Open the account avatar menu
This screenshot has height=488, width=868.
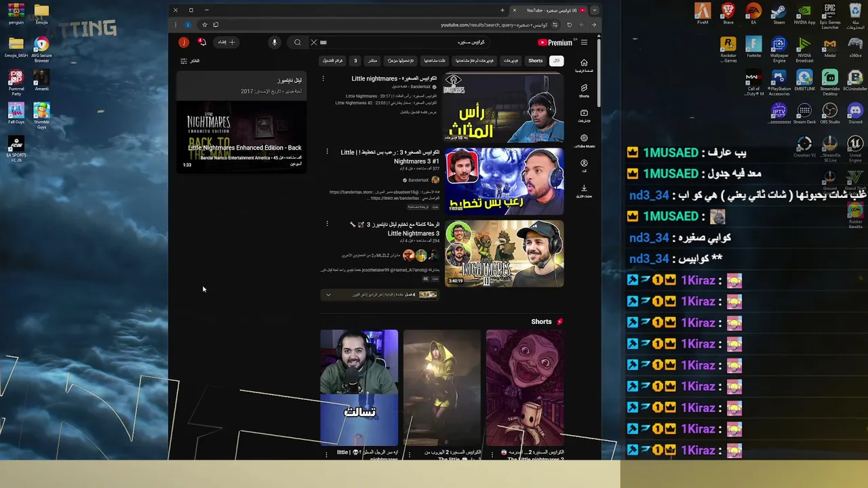(184, 42)
